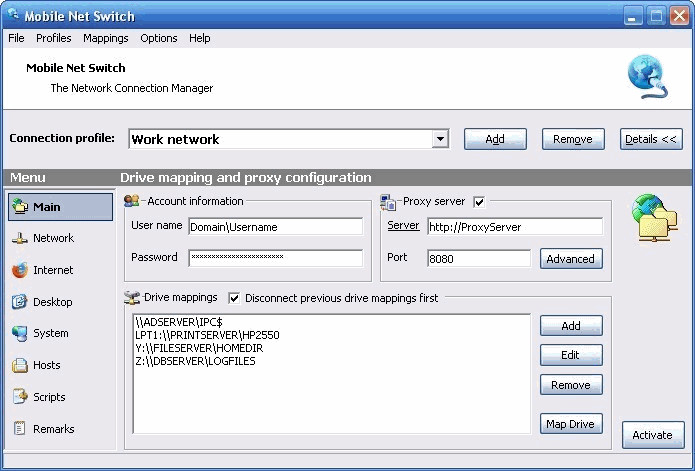Click the Network icon in sidebar
Image resolution: width=695 pixels, height=471 pixels.
click(20, 238)
